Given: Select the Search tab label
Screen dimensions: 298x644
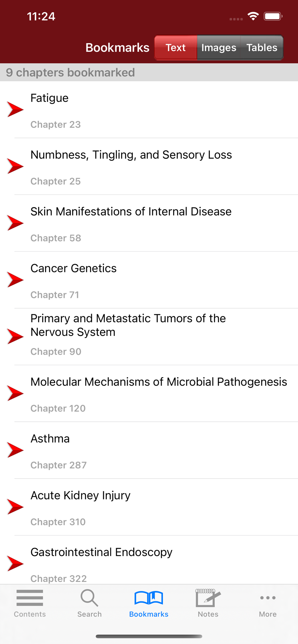Looking at the screenshot, I should [89, 614].
